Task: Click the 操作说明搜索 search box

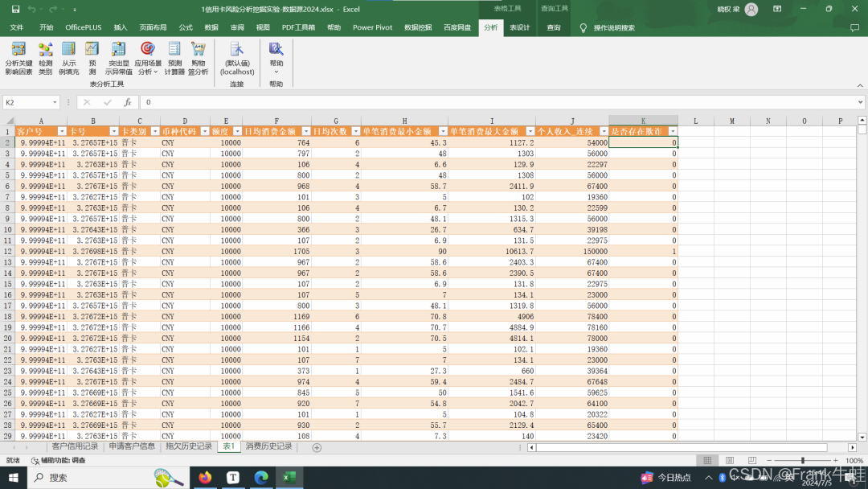Action: tap(614, 27)
